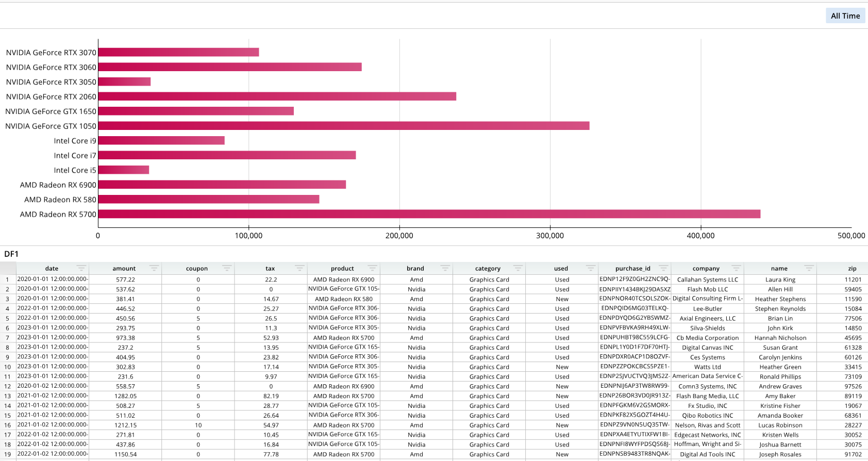Select the NVIDIA GeForce GTX 1050 bar

(x=344, y=126)
